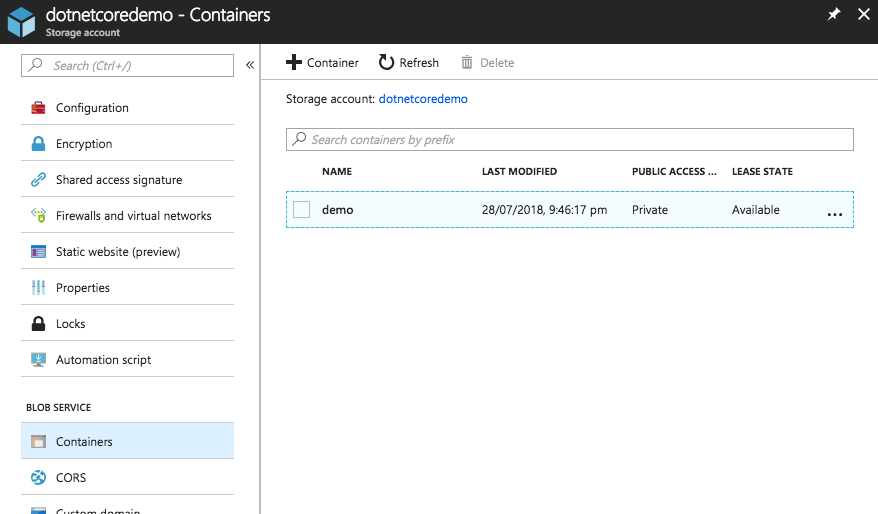Click the Encryption padlock icon
Viewport: 878px width, 514px height.
38,144
